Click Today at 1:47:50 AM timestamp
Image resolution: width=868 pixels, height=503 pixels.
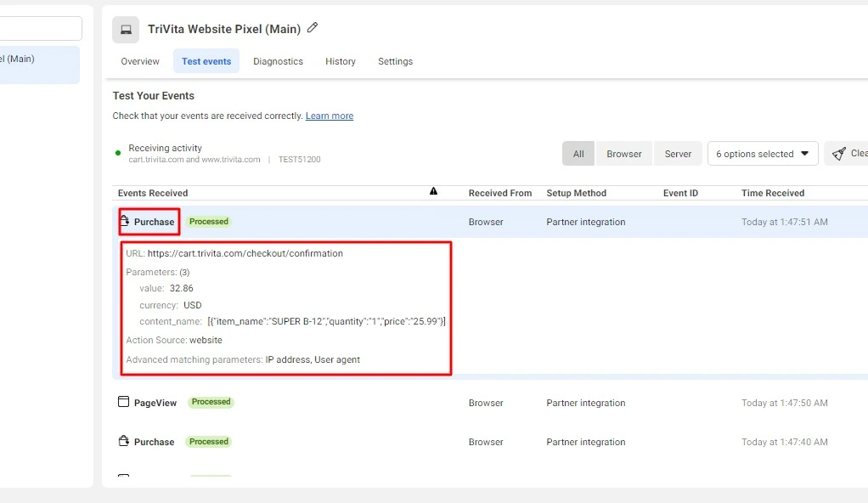click(785, 403)
